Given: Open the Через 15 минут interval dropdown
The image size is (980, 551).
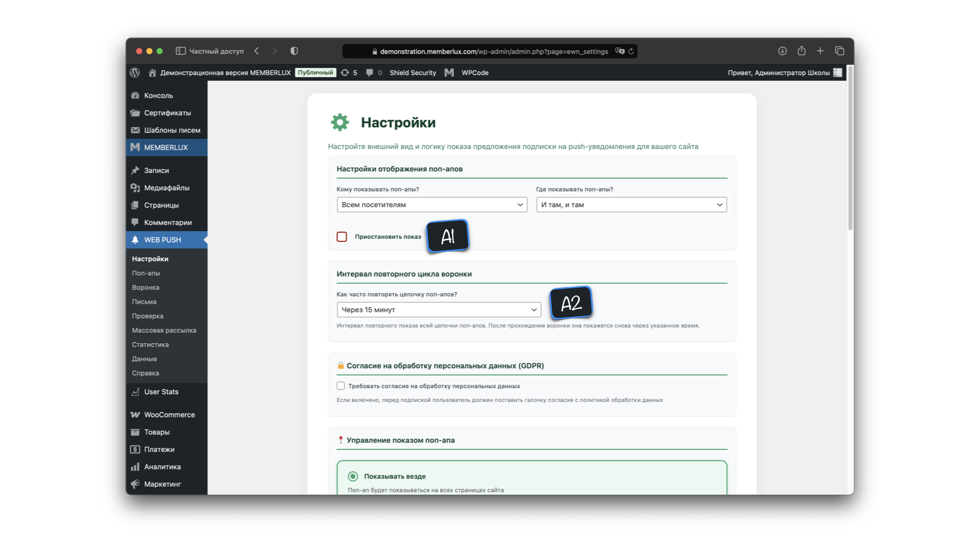Looking at the screenshot, I should pyautogui.click(x=438, y=310).
